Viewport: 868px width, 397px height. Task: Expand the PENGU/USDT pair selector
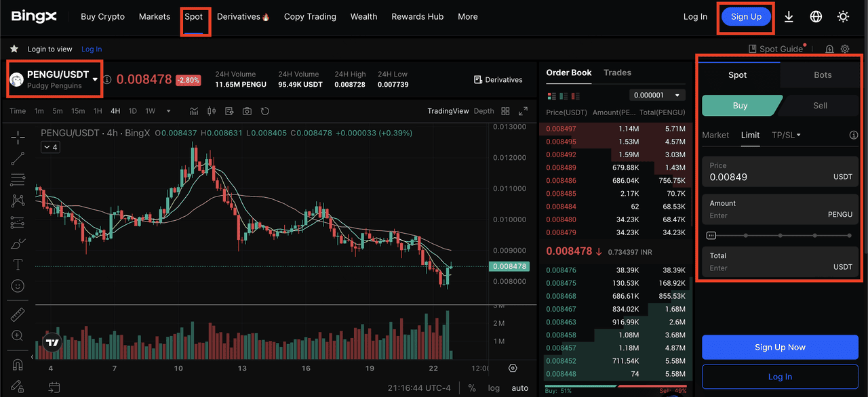95,79
